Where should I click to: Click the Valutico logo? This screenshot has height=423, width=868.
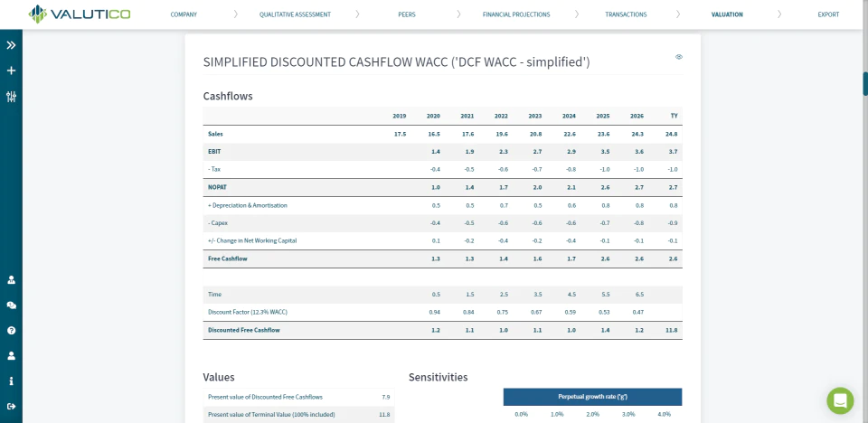pos(80,14)
